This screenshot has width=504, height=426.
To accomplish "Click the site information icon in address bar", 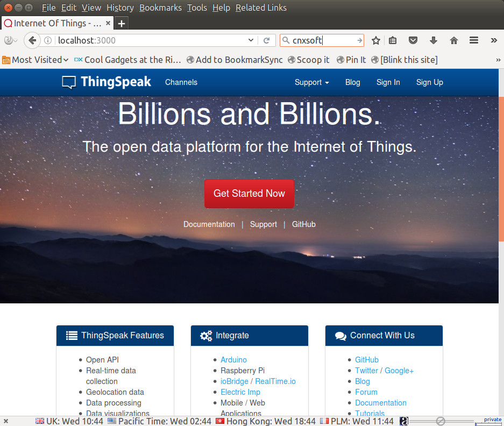I will pos(48,40).
